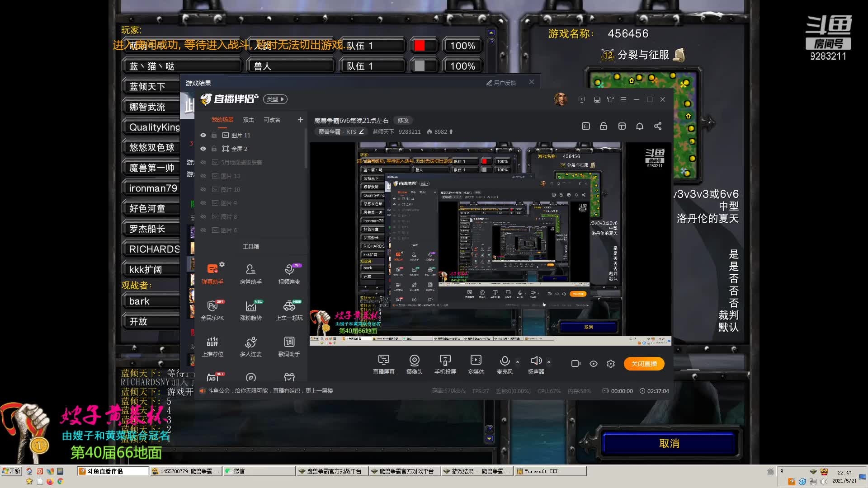Open the chat list icon in the stream header

click(x=586, y=126)
